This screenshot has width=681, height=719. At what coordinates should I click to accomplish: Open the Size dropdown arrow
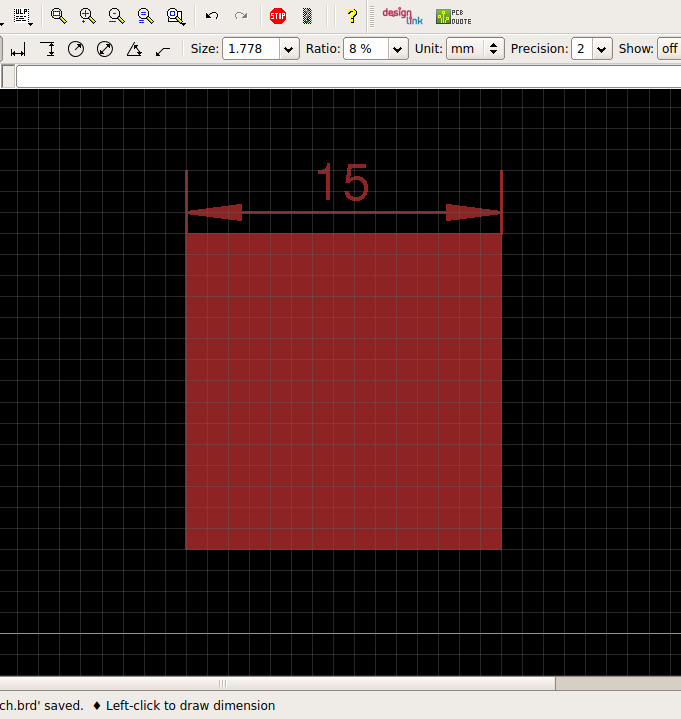(x=288, y=49)
